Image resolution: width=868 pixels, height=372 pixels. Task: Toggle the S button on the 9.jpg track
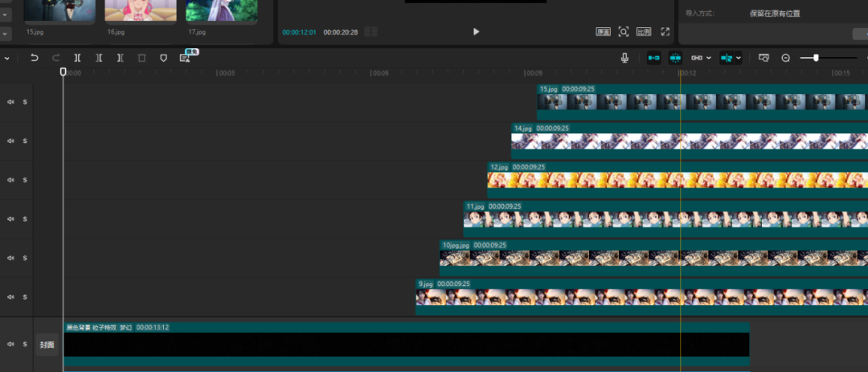[x=25, y=297]
